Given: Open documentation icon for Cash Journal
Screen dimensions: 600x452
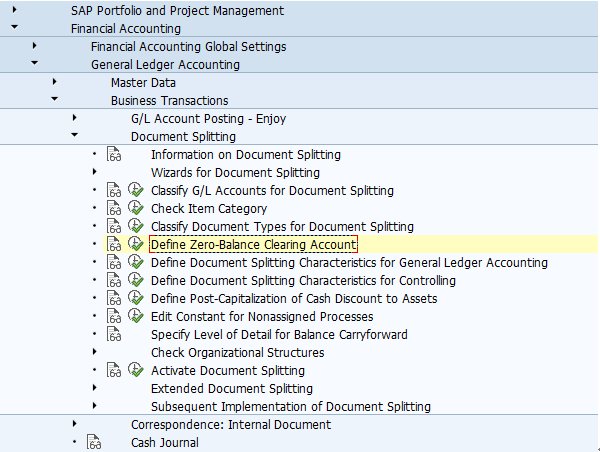Looking at the screenshot, I should pos(94,442).
